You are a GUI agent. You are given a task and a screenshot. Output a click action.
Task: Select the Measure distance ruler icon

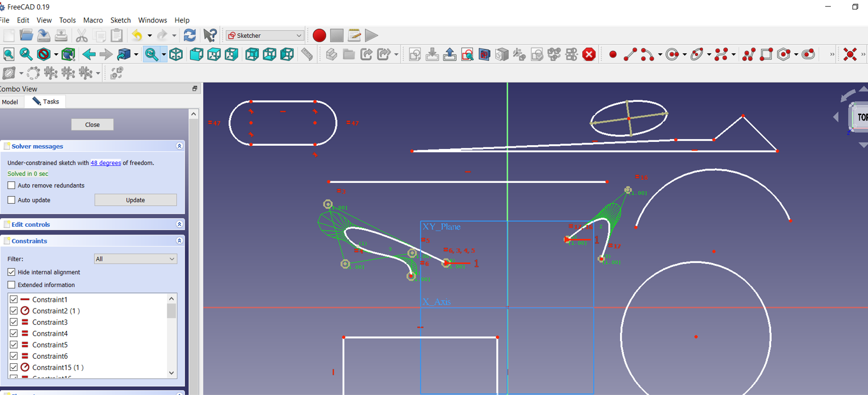pos(307,54)
